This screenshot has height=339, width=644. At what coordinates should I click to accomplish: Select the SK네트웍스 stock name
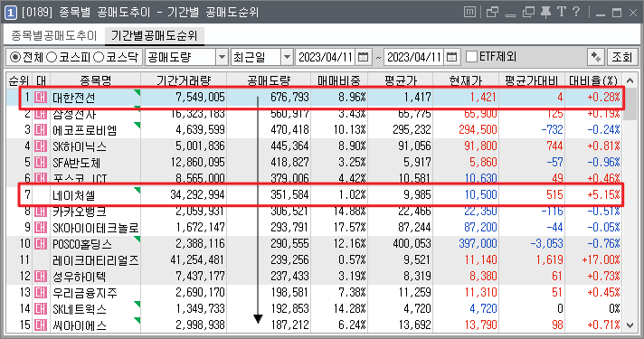80,309
